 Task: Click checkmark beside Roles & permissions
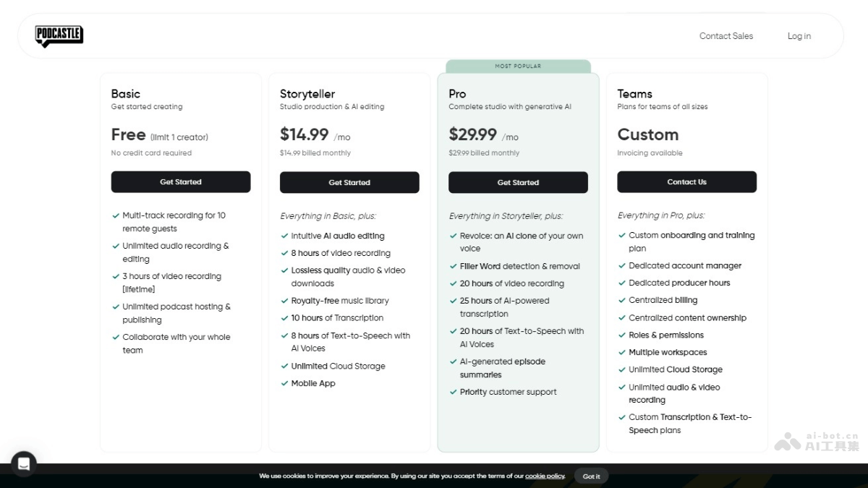click(x=622, y=335)
